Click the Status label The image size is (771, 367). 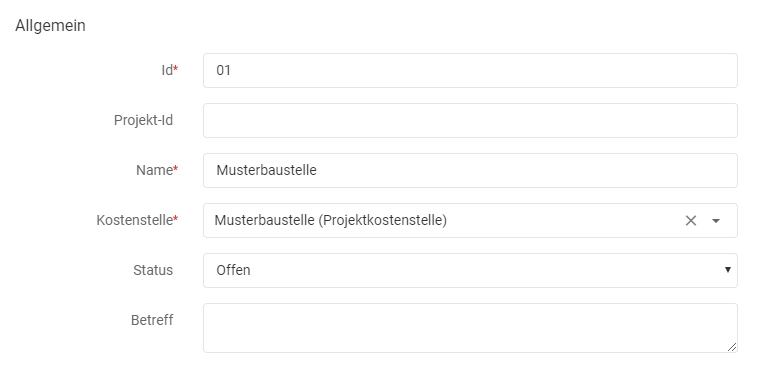(x=153, y=271)
